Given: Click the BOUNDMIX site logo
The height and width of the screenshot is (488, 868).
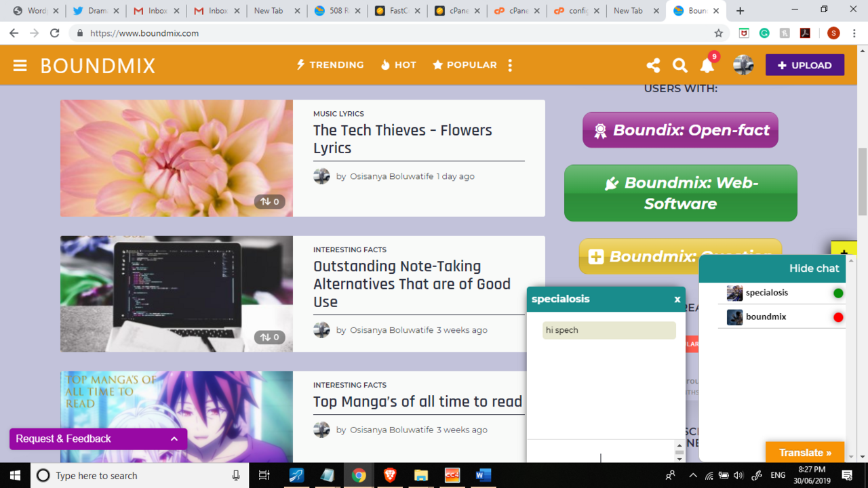Looking at the screenshot, I should click(98, 66).
